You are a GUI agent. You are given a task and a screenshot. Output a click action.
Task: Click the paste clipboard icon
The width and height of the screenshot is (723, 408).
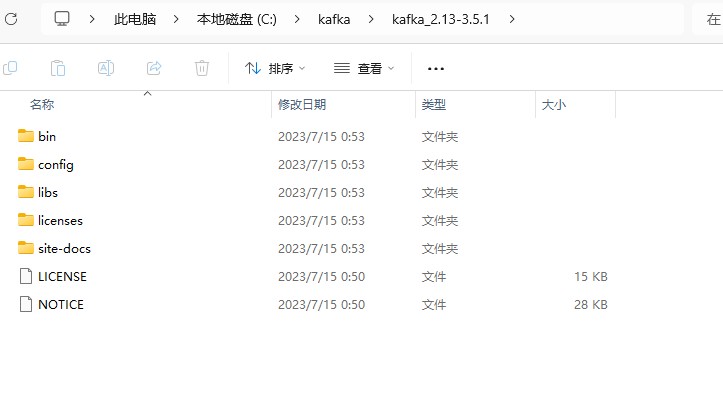58,68
